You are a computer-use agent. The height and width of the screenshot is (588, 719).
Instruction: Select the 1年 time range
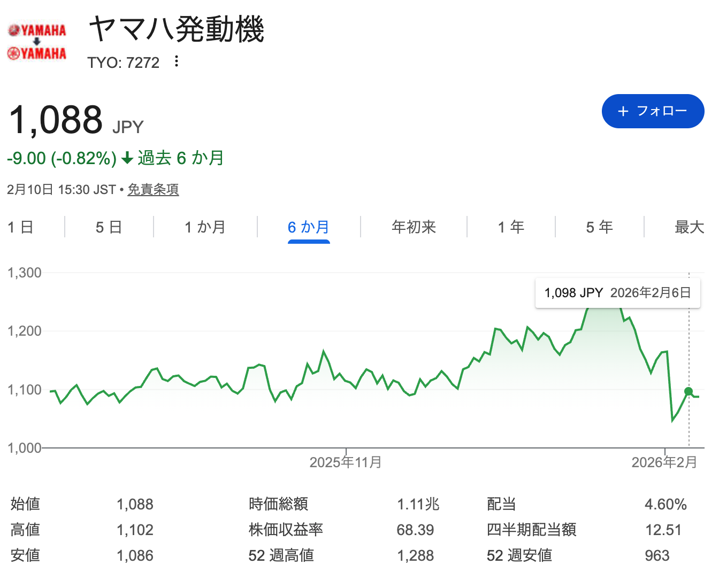(x=510, y=227)
